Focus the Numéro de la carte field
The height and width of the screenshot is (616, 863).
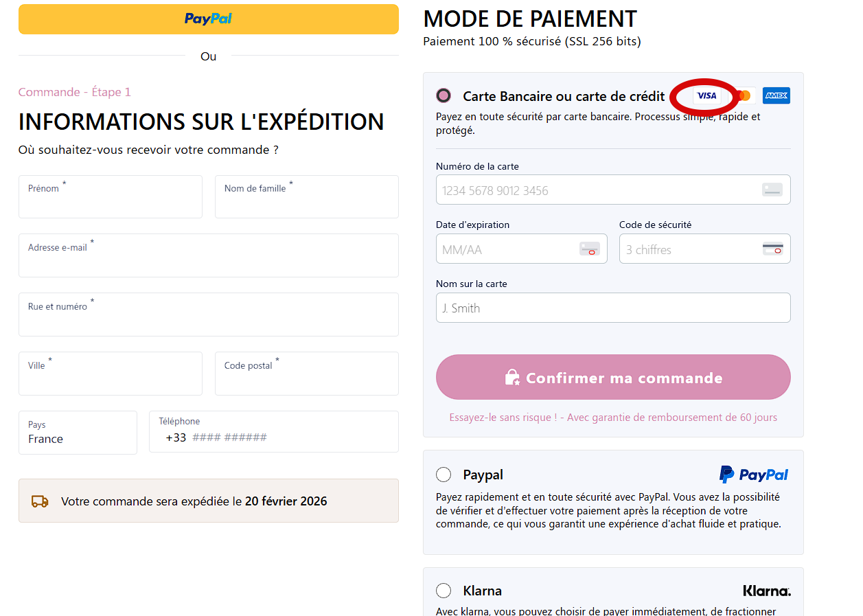coord(597,190)
